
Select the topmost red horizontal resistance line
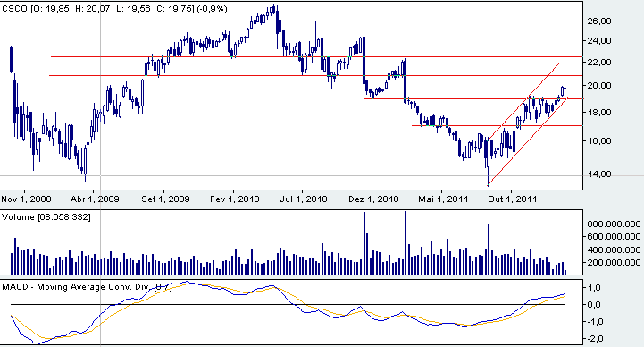316,56
